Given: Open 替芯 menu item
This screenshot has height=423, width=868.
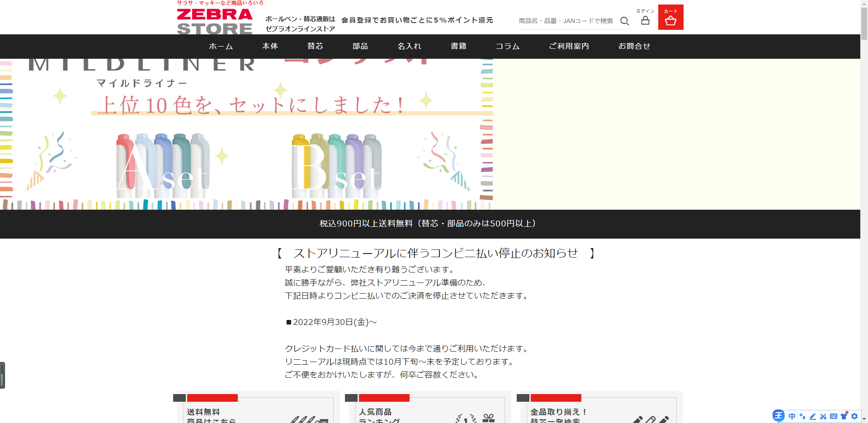Looking at the screenshot, I should (x=315, y=46).
